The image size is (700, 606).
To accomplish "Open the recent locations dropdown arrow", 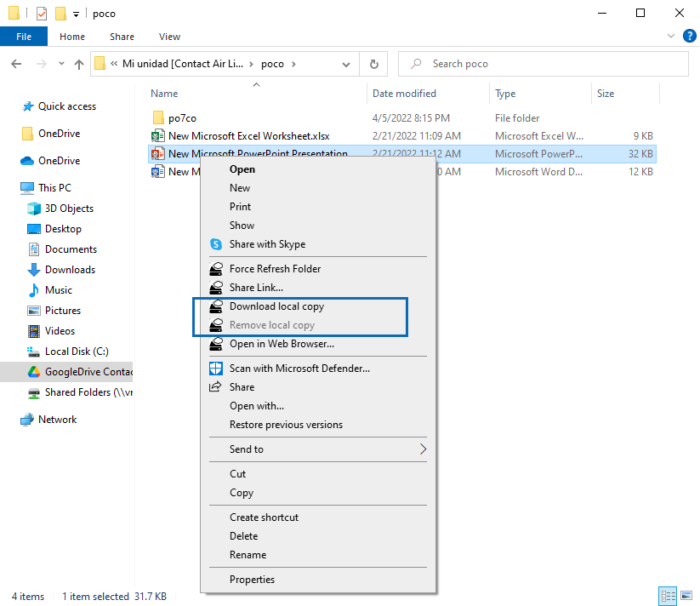I will 61,64.
